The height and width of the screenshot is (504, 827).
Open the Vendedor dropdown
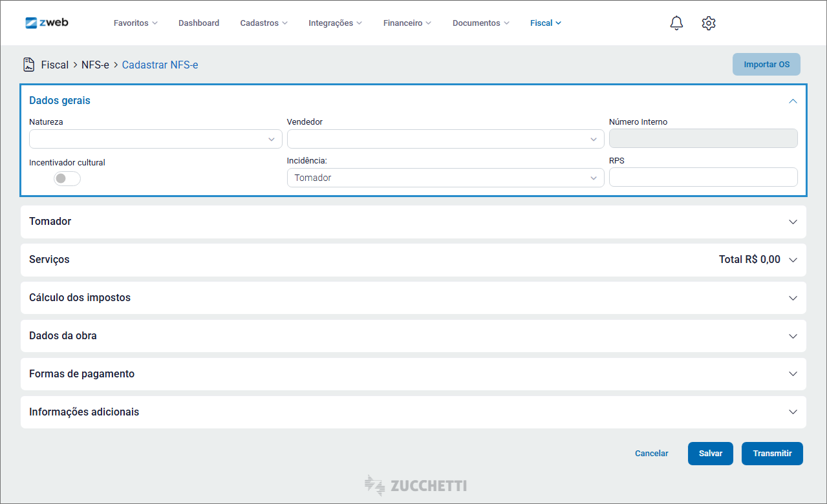(x=445, y=139)
